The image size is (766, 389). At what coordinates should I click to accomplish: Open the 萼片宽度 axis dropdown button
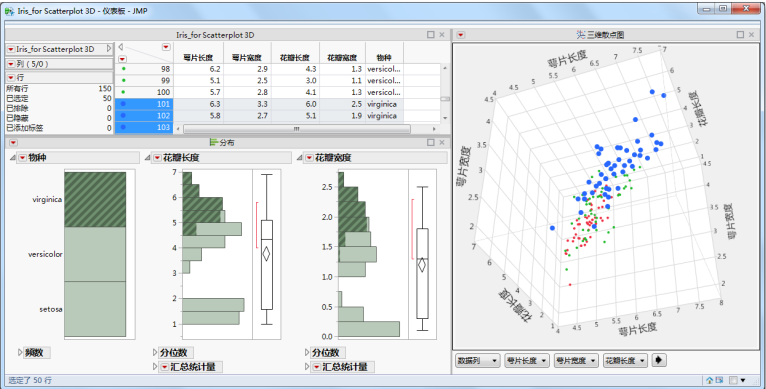(x=576, y=361)
